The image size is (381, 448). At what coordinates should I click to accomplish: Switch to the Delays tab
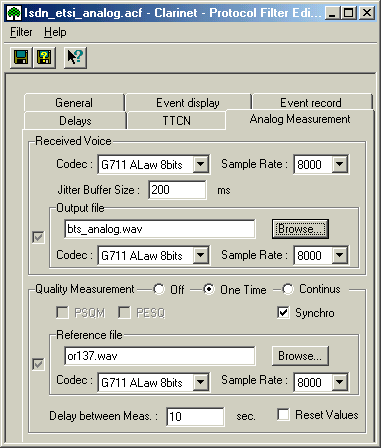75,121
